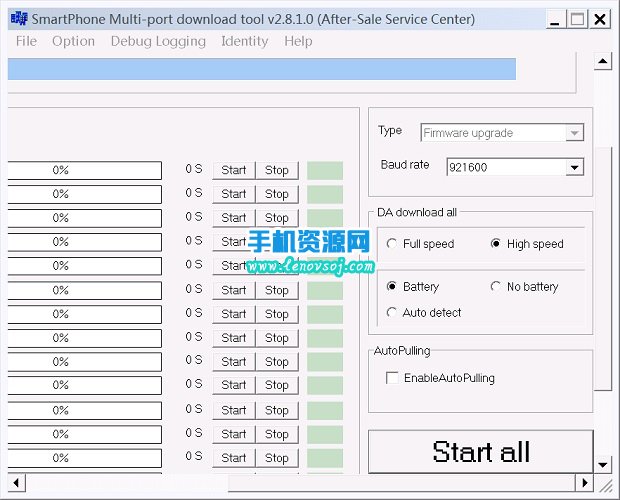
Task: Open the Debug Logging menu
Action: tap(158, 41)
